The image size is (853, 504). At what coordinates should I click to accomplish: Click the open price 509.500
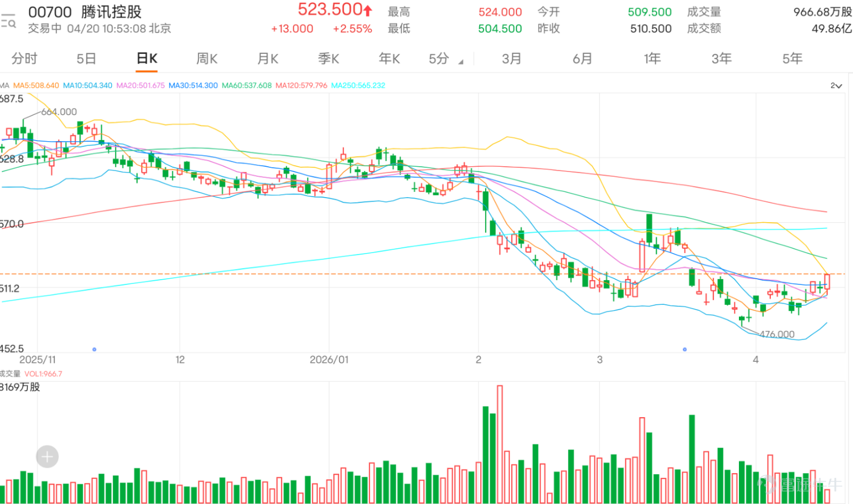click(650, 12)
